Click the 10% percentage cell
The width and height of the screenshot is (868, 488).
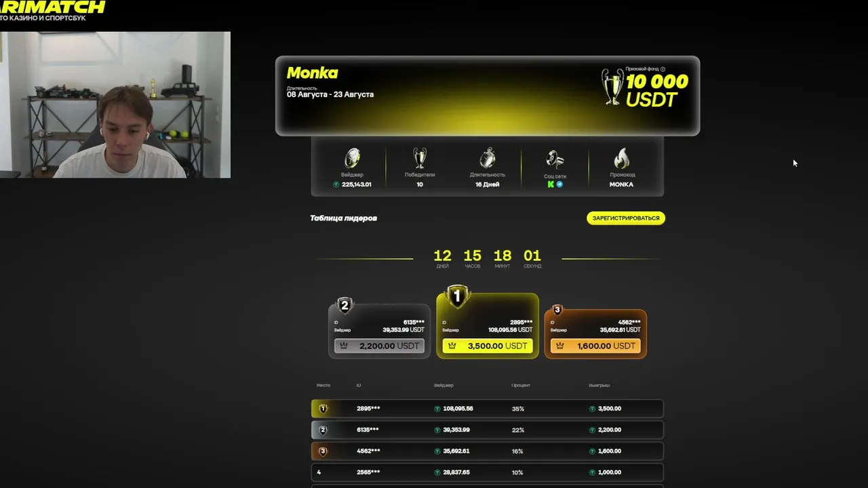(517, 472)
